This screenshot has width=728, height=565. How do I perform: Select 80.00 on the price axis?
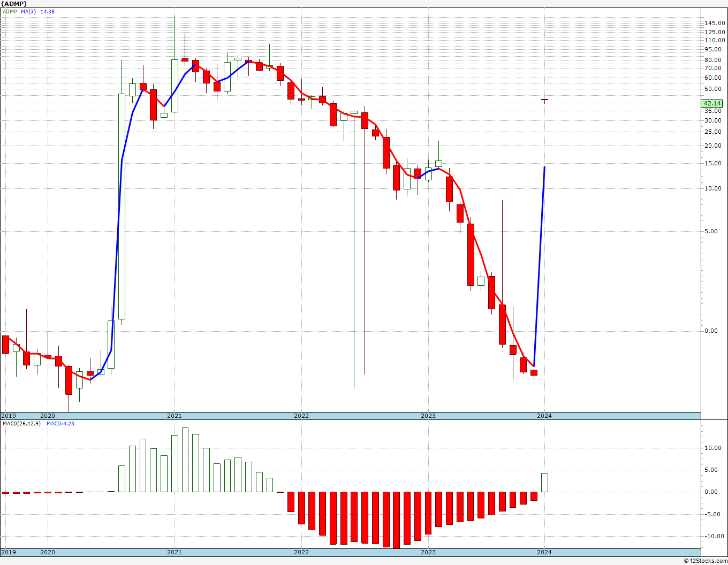pyautogui.click(x=714, y=60)
